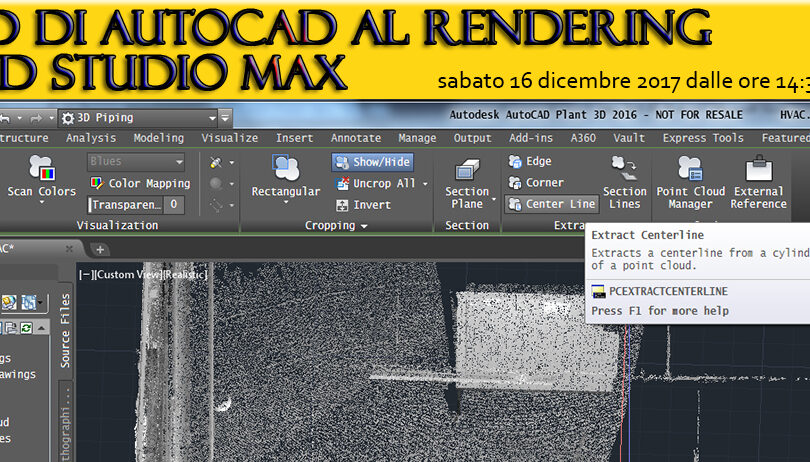The image size is (810, 462).
Task: Open the Vault ribbon tab
Action: [x=629, y=138]
